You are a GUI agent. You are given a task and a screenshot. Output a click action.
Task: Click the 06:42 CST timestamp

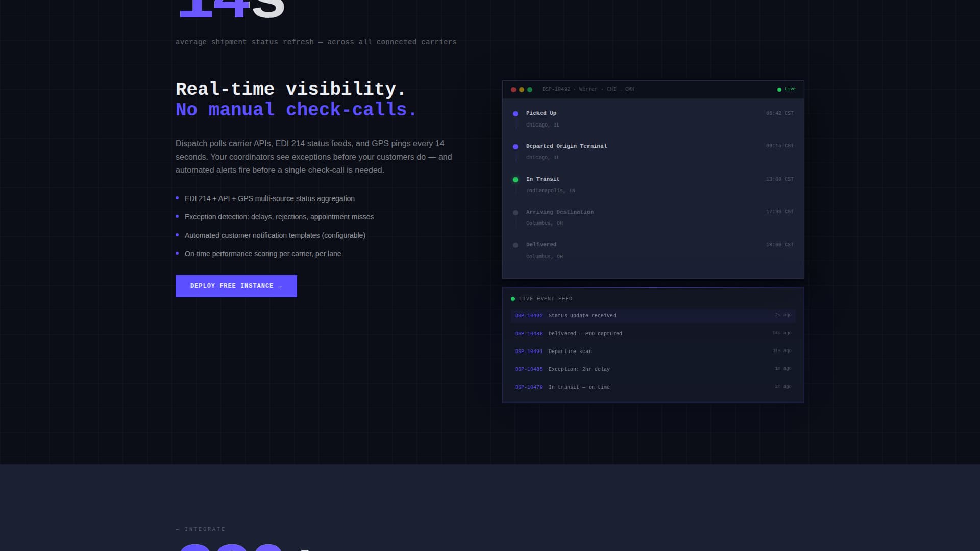(780, 113)
